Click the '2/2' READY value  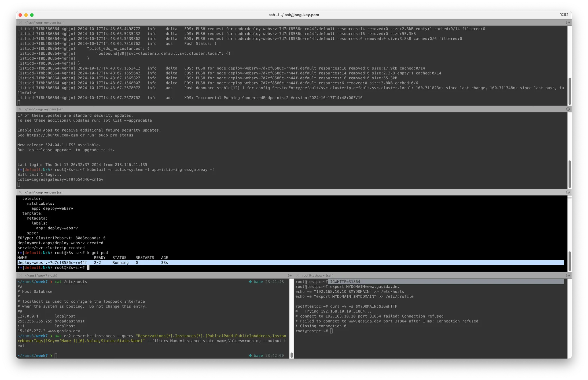click(97, 262)
